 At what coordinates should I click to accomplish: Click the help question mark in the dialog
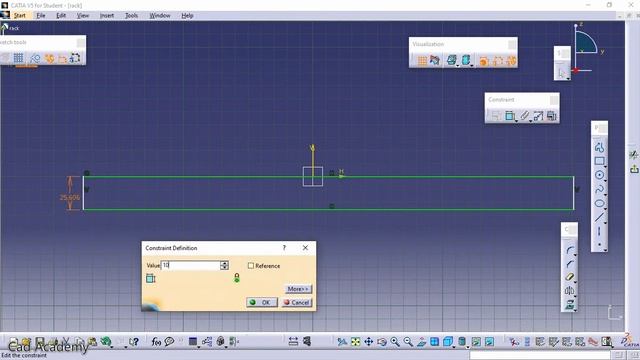(284, 248)
